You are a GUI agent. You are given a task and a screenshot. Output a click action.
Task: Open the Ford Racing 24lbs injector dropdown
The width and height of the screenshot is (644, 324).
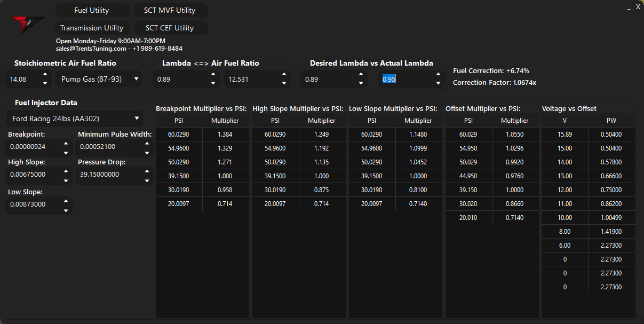(74, 118)
